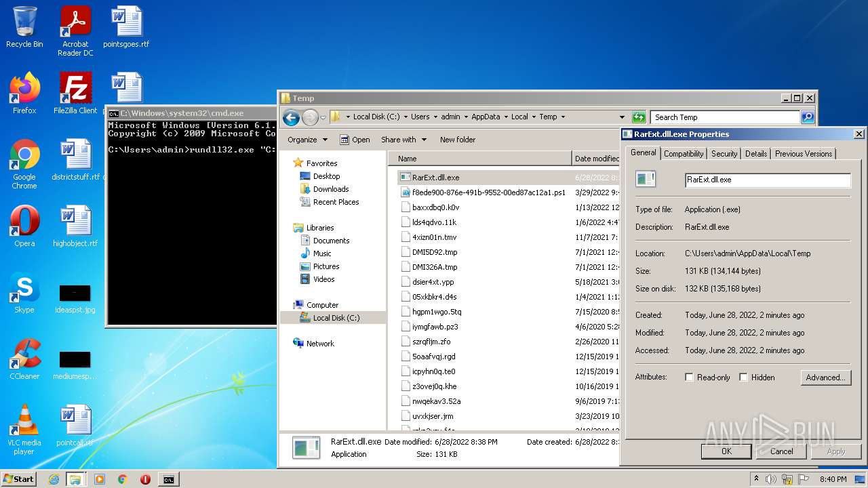Expand the Share with dropdown

click(404, 140)
